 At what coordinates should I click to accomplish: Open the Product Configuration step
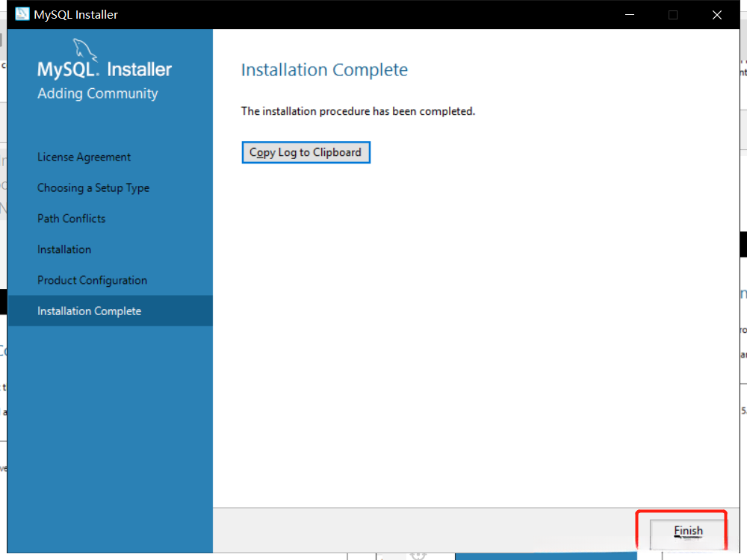[93, 281]
